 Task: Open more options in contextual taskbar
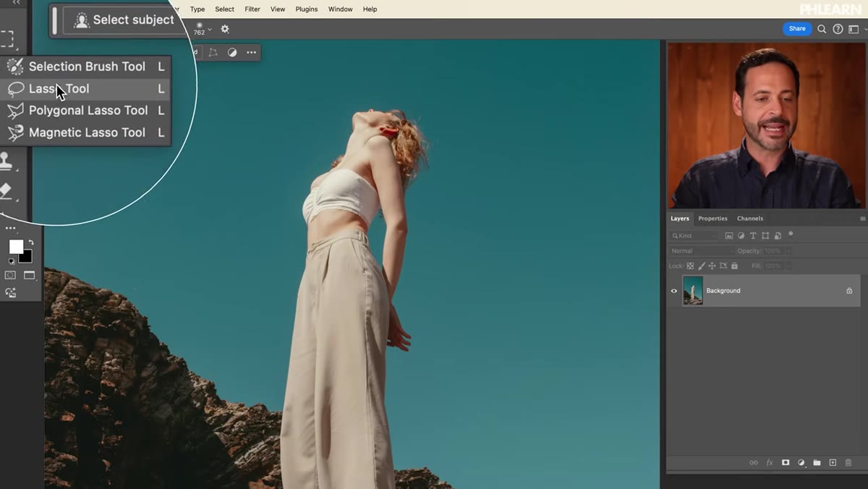(251, 53)
